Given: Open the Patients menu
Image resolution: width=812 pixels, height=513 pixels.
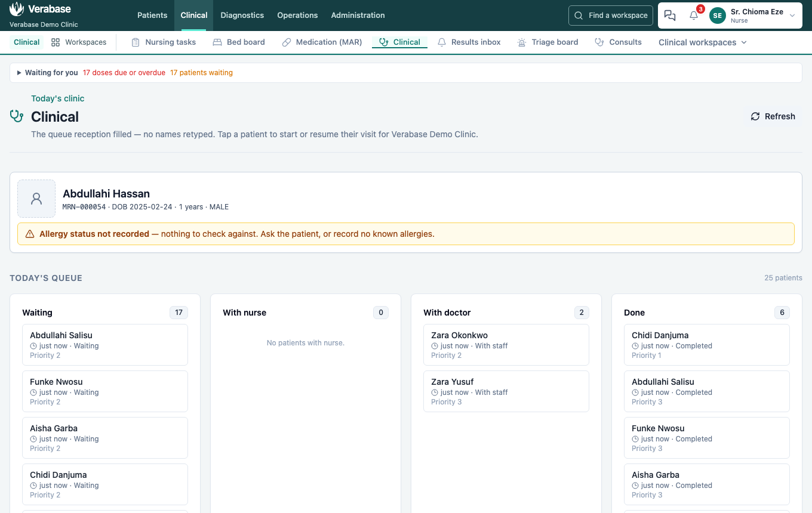Looking at the screenshot, I should [152, 16].
